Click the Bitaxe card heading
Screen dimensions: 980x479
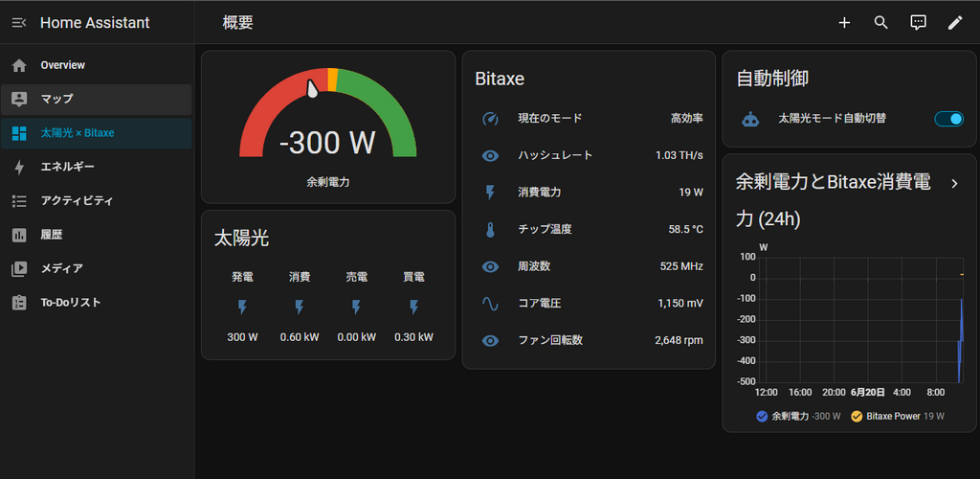[500, 79]
